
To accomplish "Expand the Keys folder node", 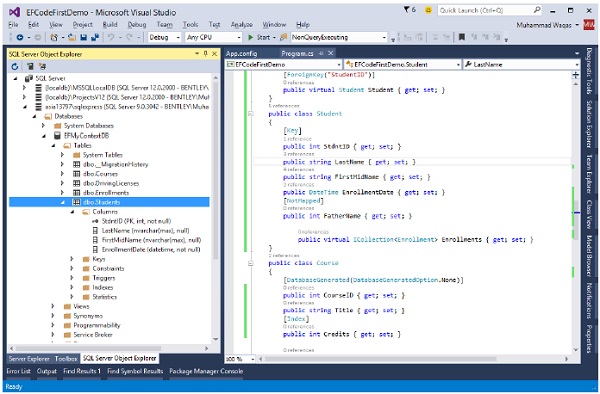I will tap(72, 259).
